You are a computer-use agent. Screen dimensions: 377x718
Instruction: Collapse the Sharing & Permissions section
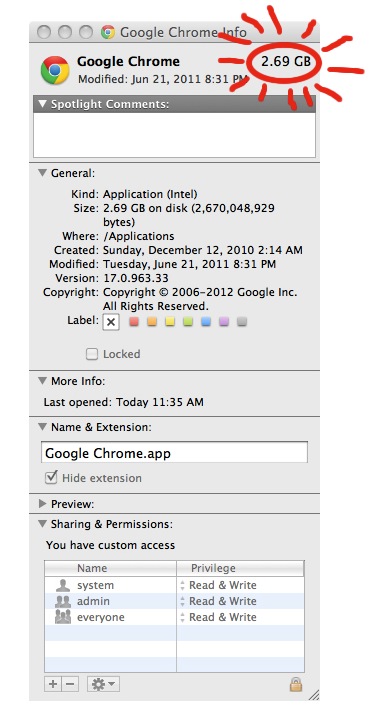pos(43,523)
